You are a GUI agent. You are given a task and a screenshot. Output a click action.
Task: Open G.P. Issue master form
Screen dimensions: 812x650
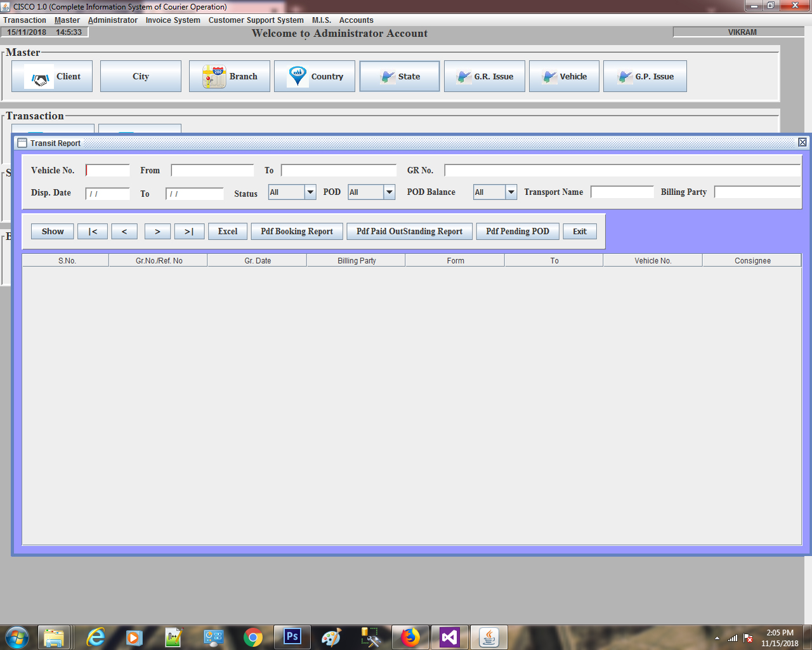point(645,77)
